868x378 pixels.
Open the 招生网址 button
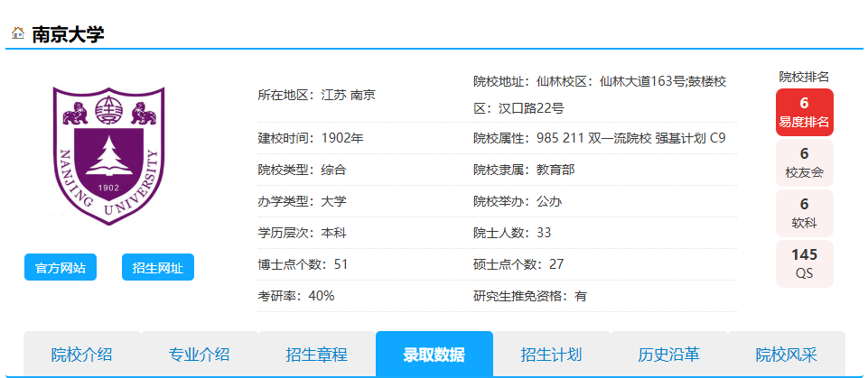pyautogui.click(x=158, y=268)
